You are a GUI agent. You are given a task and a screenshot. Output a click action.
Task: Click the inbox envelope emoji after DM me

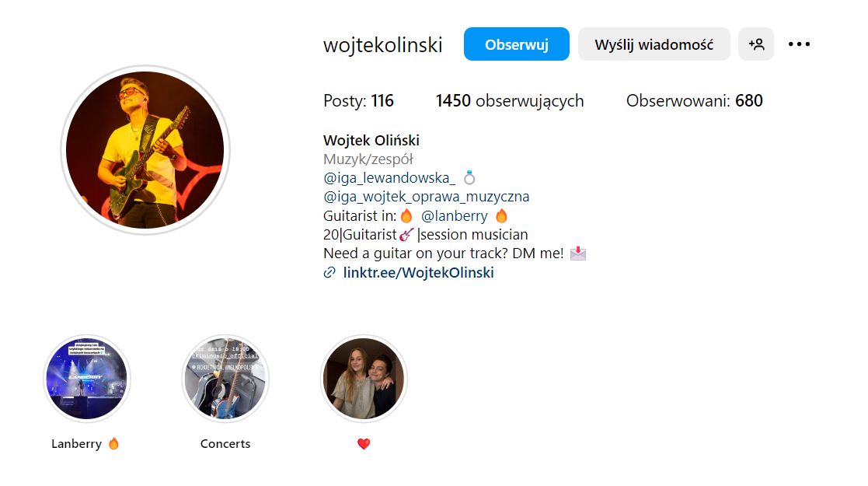(578, 253)
